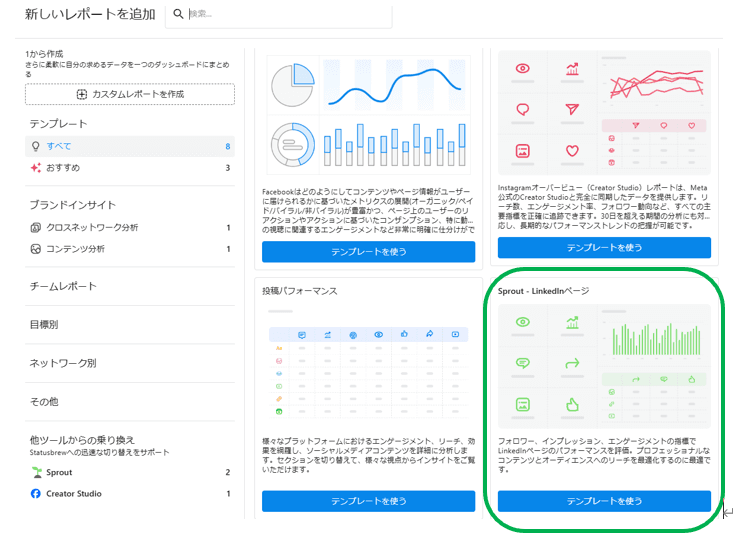Screen dimensions: 749x539
Task: Use the Facebook report template button
Action: pyautogui.click(x=368, y=252)
